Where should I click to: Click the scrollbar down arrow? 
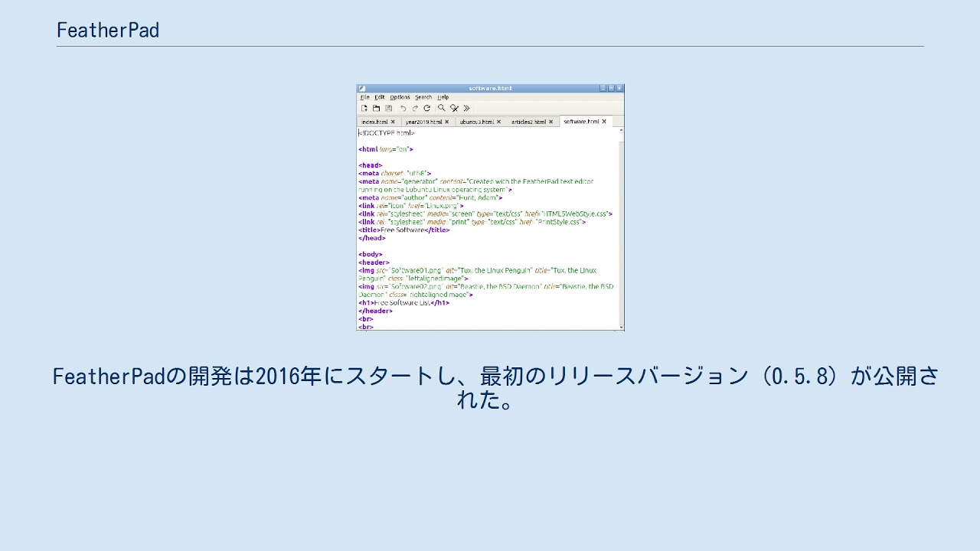[621, 327]
